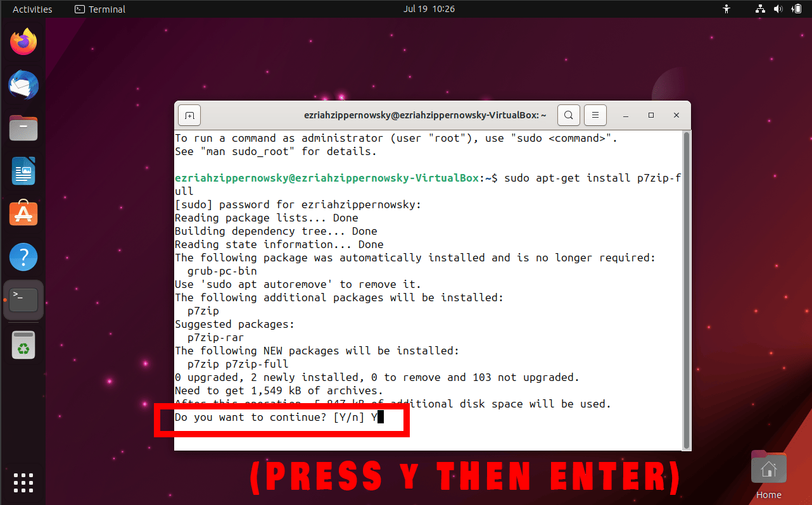The height and width of the screenshot is (505, 812).
Task: Click the volume icon in top bar
Action: pos(778,9)
